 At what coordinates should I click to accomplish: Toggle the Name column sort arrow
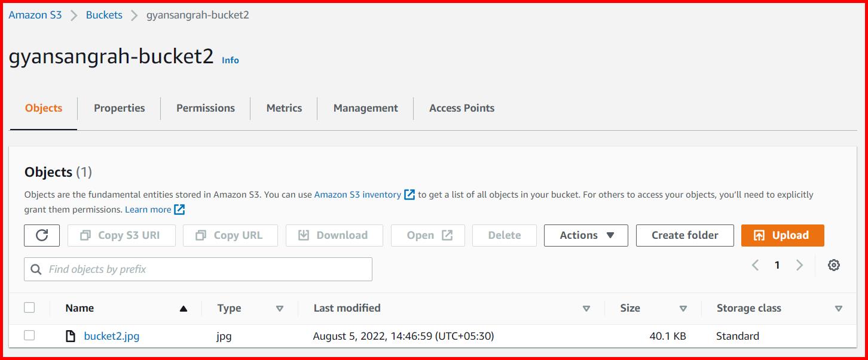(x=184, y=308)
